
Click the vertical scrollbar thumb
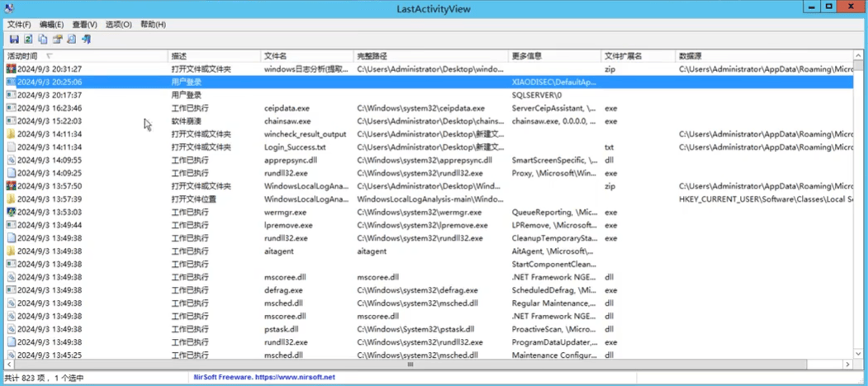click(x=859, y=66)
